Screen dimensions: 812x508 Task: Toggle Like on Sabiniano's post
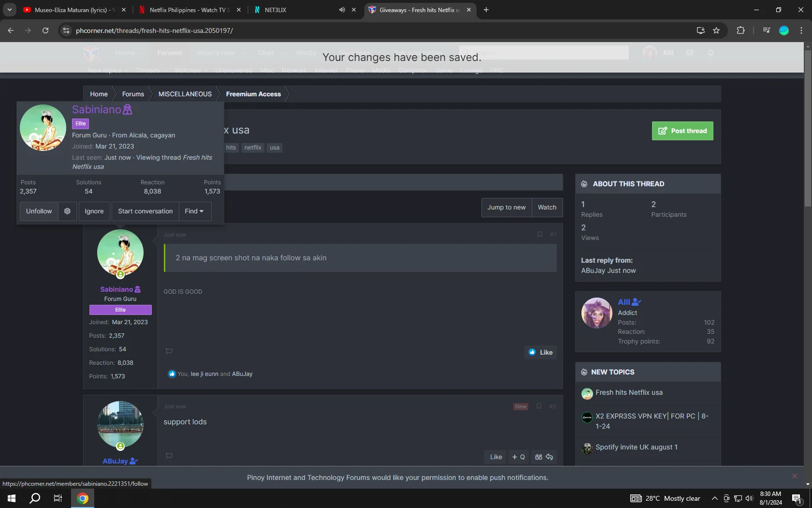coord(541,352)
